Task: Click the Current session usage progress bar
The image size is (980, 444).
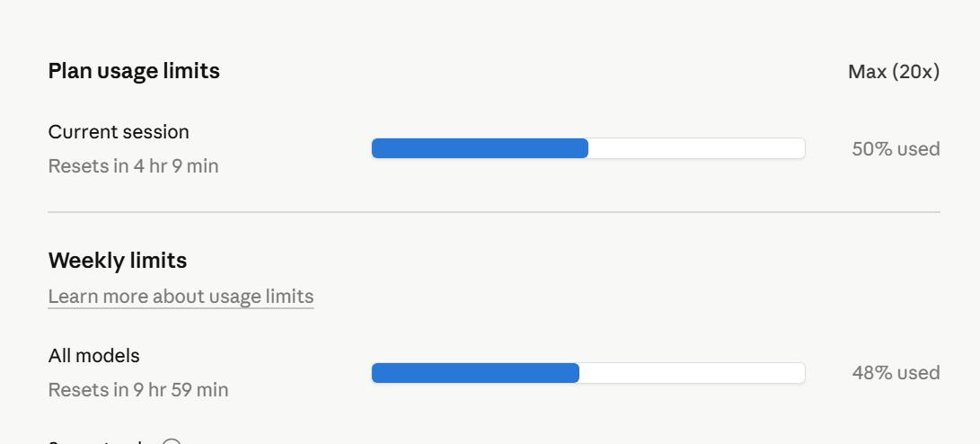Action: pos(588,148)
